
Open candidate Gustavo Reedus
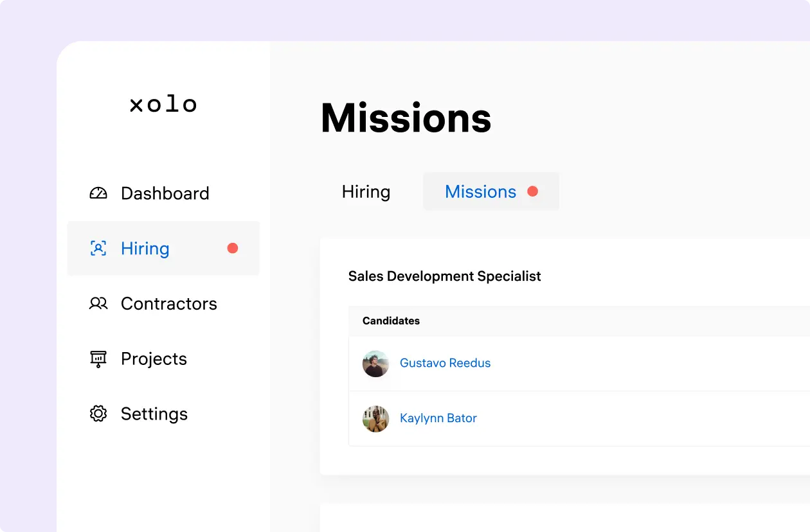click(446, 363)
